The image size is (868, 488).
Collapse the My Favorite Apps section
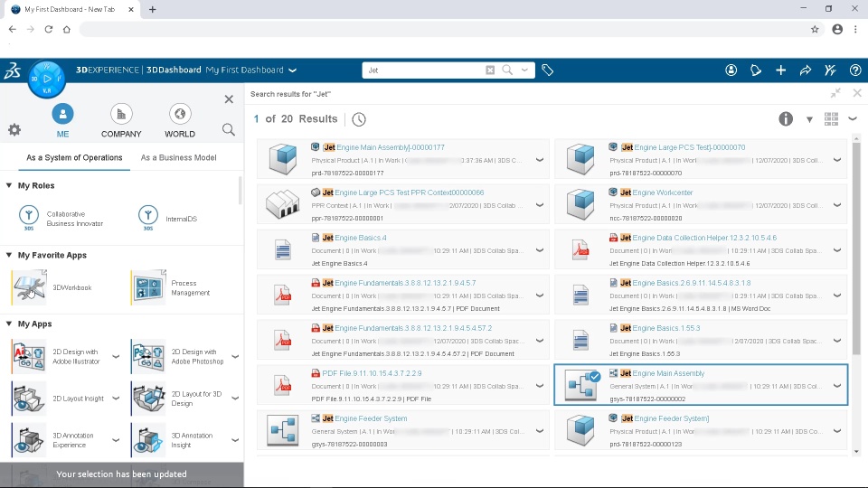point(9,255)
